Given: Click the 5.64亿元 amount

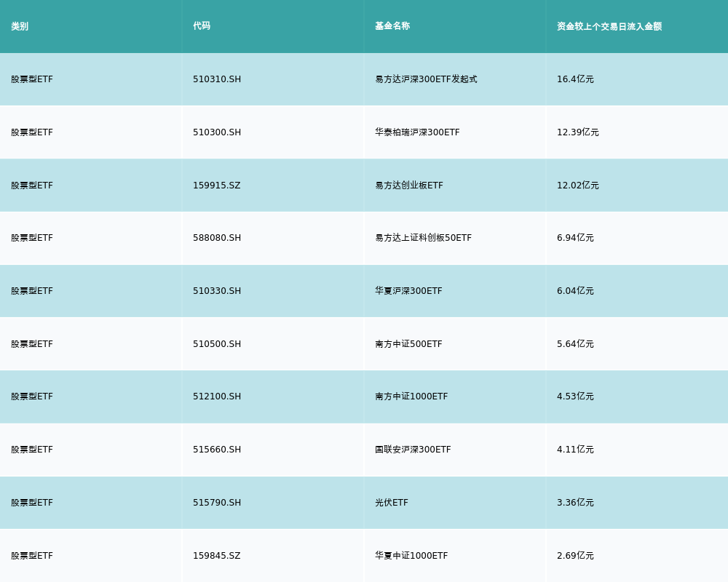Looking at the screenshot, I should click(x=575, y=344).
